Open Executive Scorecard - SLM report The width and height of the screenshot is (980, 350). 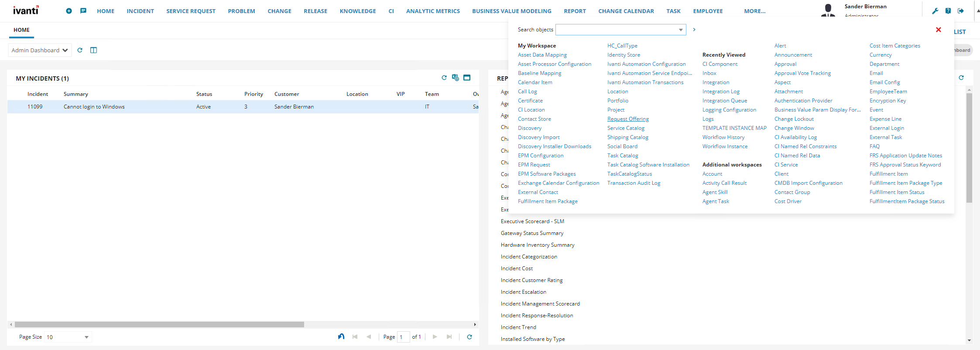coord(532,221)
